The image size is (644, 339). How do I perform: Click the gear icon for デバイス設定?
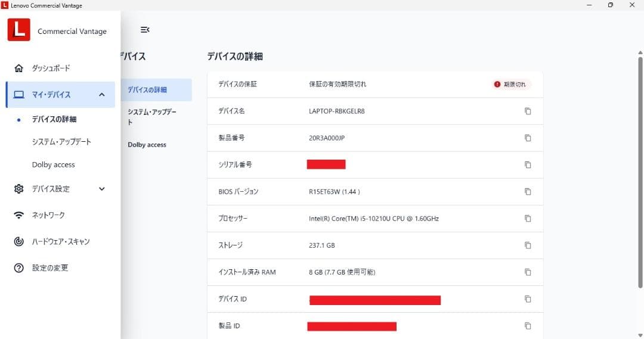[19, 189]
